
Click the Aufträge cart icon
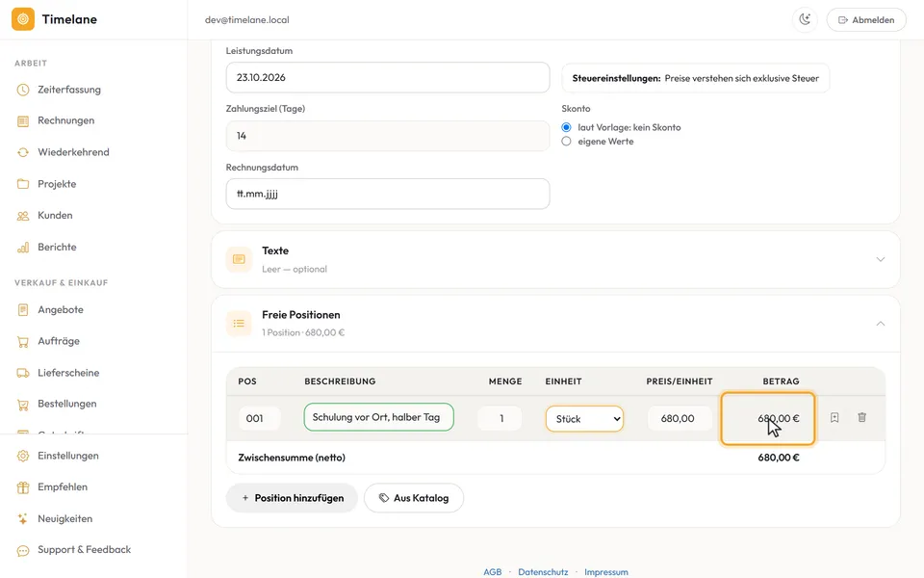(23, 341)
